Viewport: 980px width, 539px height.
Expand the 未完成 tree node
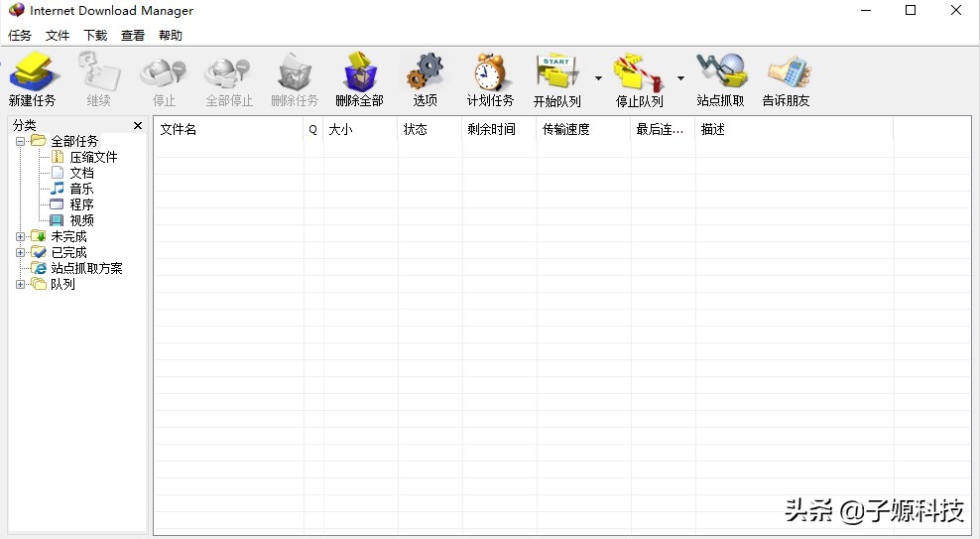20,237
